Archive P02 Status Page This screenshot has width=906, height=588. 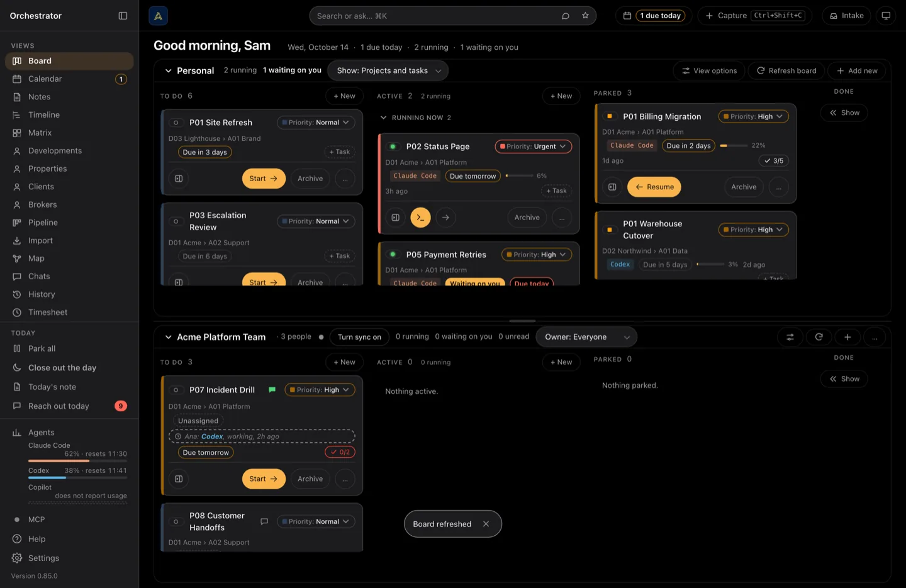527,218
